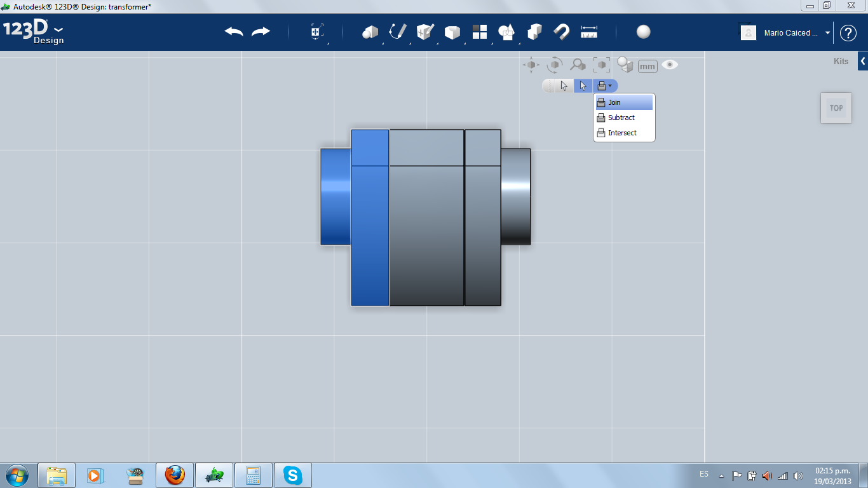Open the Windows Start menu
Image resolution: width=868 pixels, height=488 pixels.
(16, 475)
